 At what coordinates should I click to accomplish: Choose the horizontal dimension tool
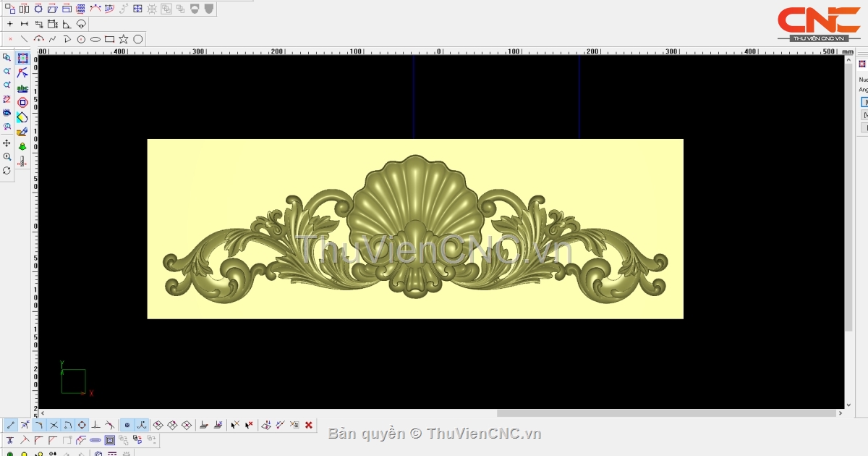25,24
